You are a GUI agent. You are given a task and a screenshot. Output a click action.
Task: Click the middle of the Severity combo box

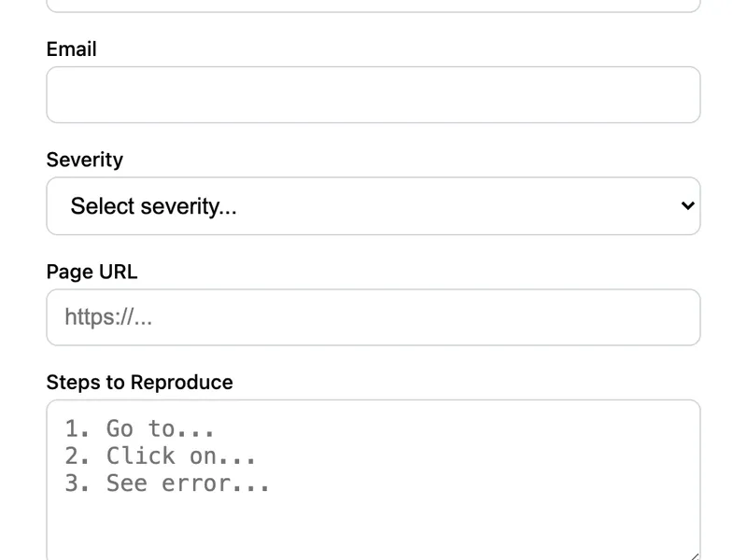point(373,205)
